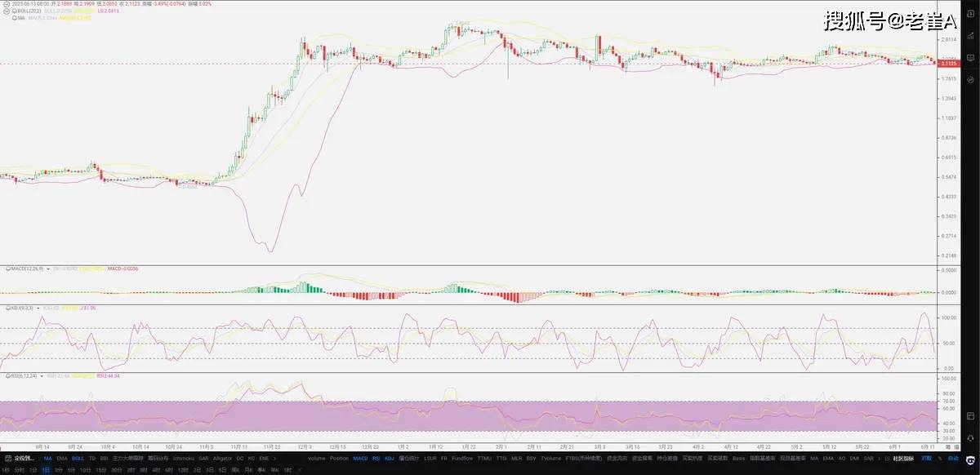This screenshot has width=980, height=475.
Task: Click the current price label 2.1125
Action: coord(948,63)
